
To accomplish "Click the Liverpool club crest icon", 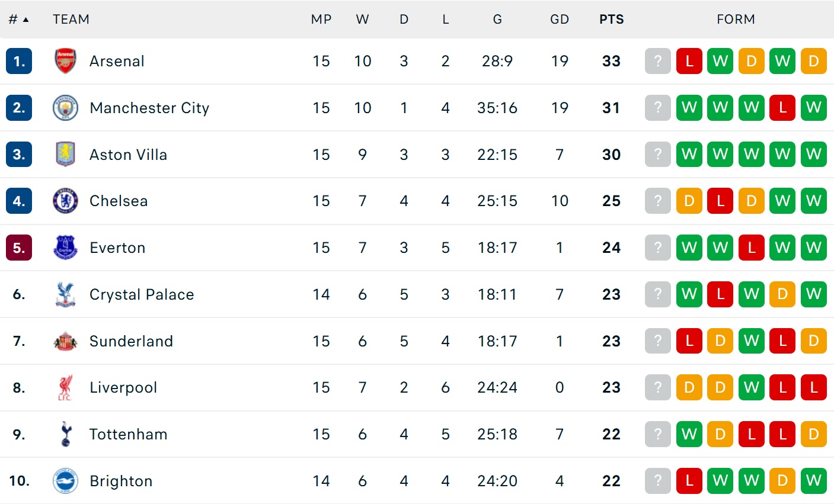I will 65,387.
